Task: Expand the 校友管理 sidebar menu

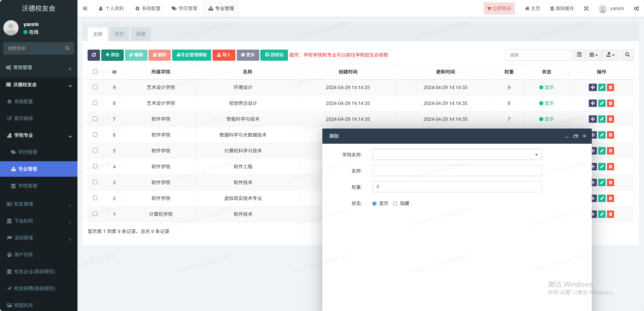Action: pyautogui.click(x=39, y=204)
